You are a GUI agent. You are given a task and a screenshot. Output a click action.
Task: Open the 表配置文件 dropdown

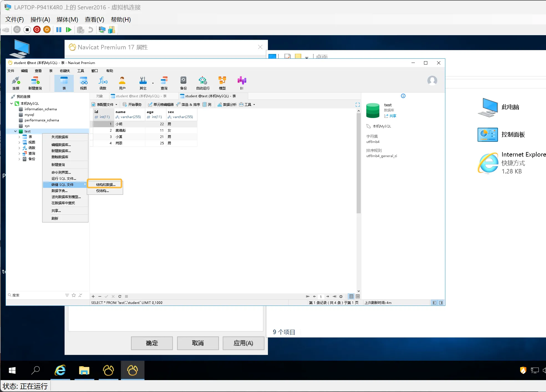click(104, 104)
